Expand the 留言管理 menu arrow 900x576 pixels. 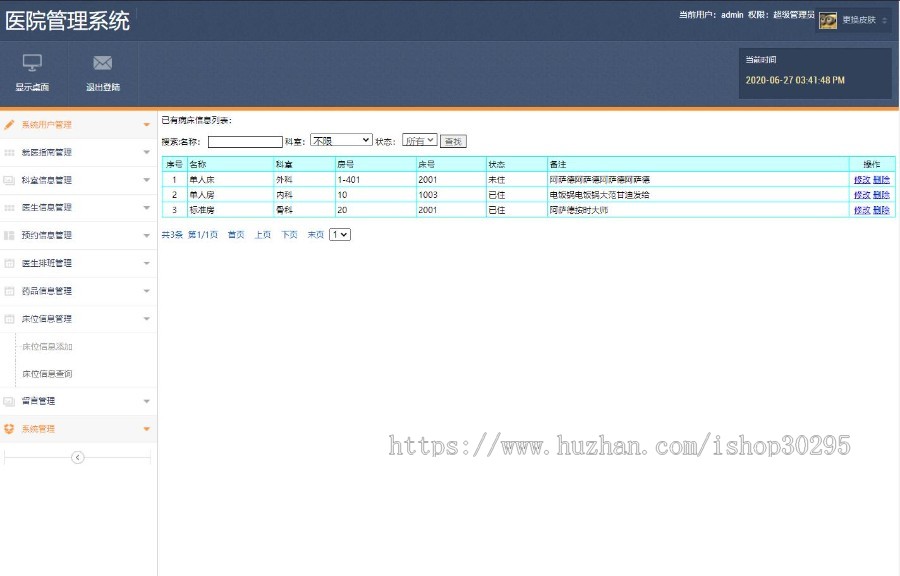[146, 401]
